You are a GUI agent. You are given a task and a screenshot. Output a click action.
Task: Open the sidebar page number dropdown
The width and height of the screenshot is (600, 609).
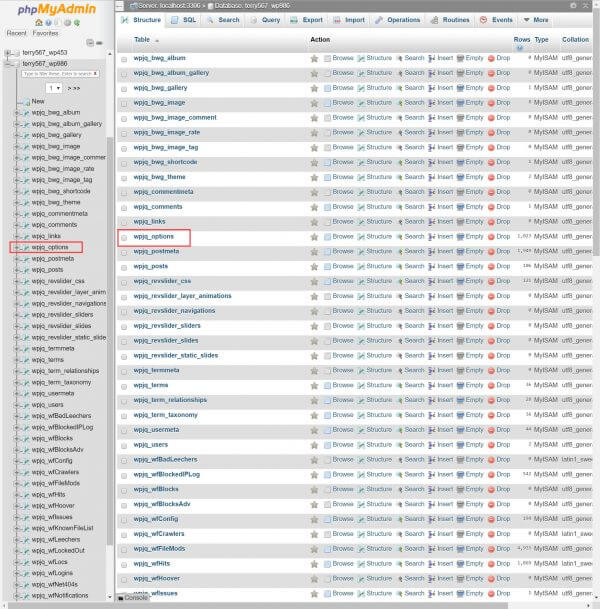click(x=54, y=88)
